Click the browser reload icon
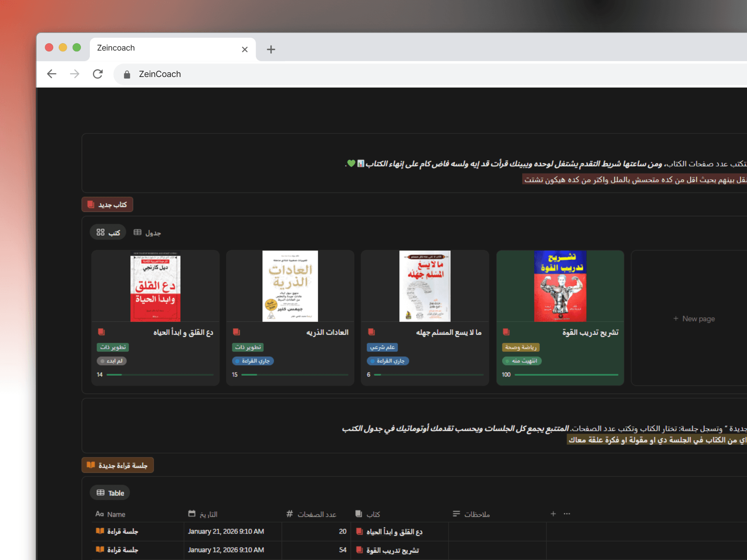The image size is (747, 560). tap(98, 74)
